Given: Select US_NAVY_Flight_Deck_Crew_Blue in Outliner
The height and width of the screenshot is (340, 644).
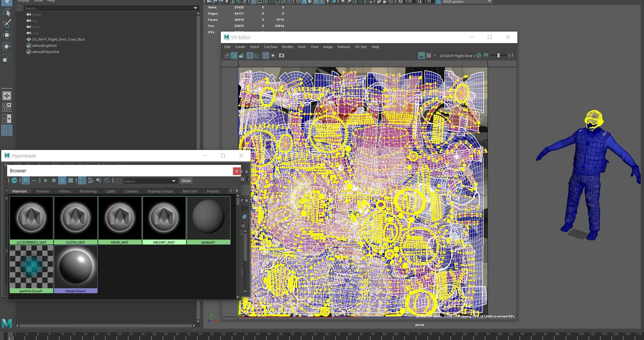Looking at the screenshot, I should point(58,39).
